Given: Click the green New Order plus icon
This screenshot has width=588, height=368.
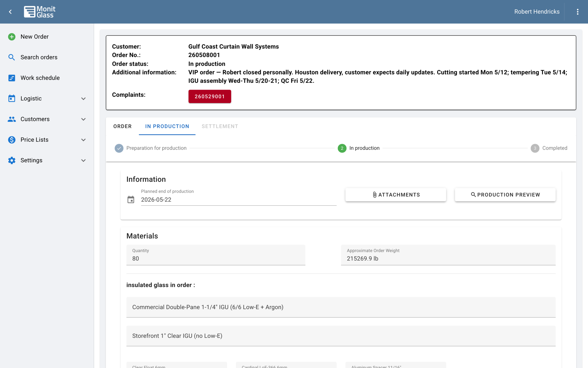Looking at the screenshot, I should 12,37.
